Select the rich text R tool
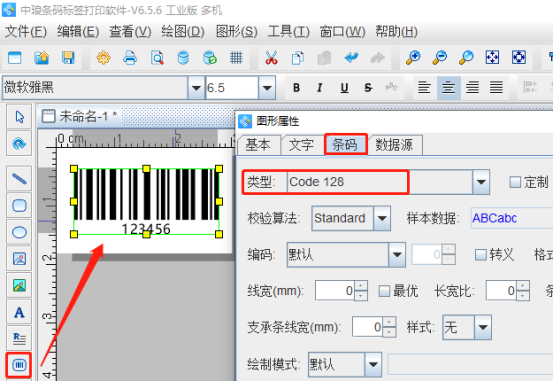This screenshot has width=554, height=381. point(19,339)
